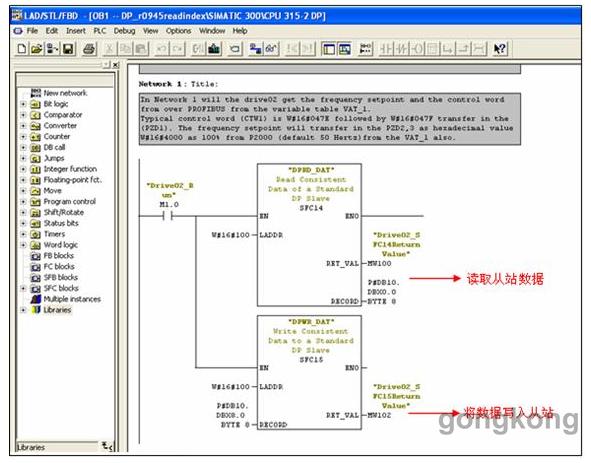Insert an output coil element

[417, 49]
